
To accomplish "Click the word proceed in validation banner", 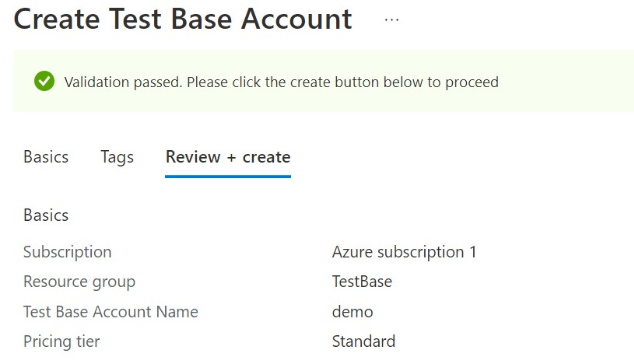I will pyautogui.click(x=472, y=83).
